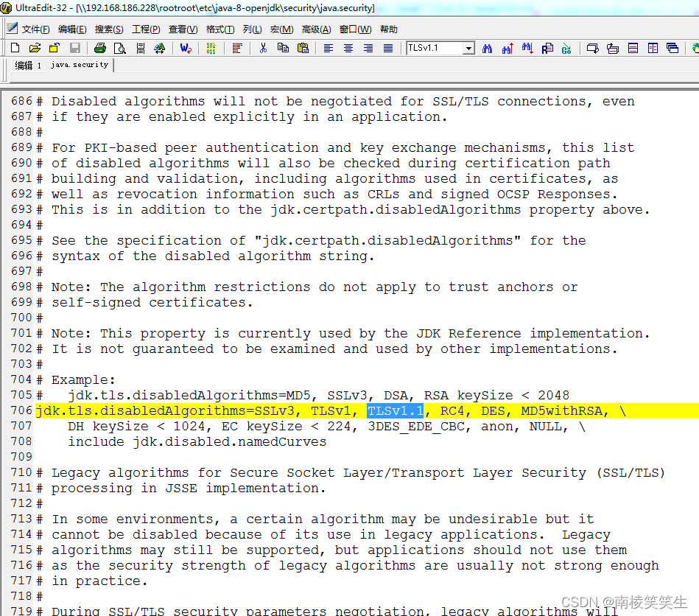Click line number 710
The height and width of the screenshot is (616, 699).
coord(21,472)
